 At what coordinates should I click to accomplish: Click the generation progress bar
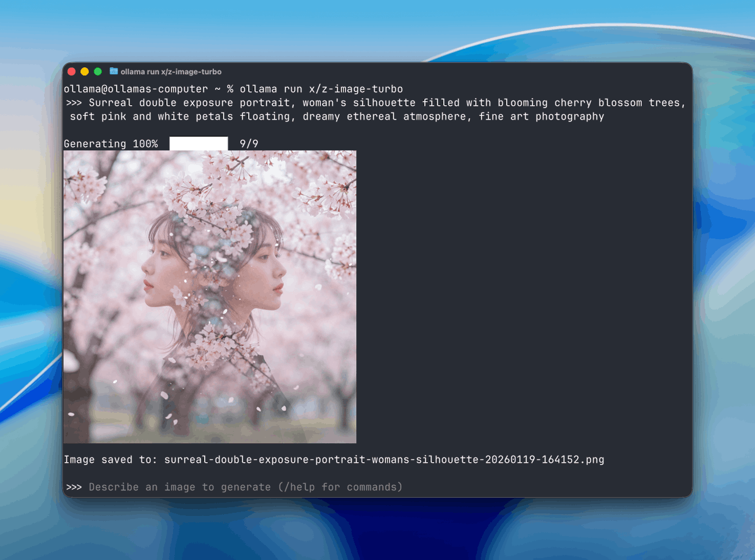click(x=198, y=143)
